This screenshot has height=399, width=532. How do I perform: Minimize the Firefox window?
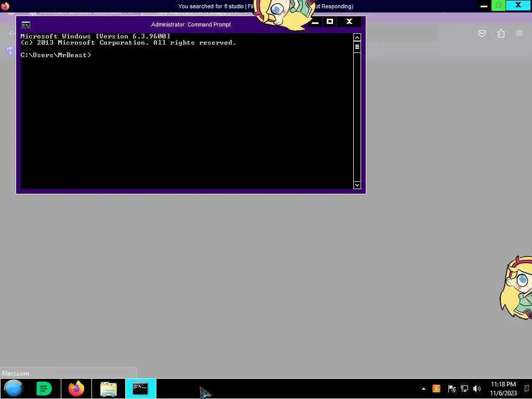(x=484, y=6)
